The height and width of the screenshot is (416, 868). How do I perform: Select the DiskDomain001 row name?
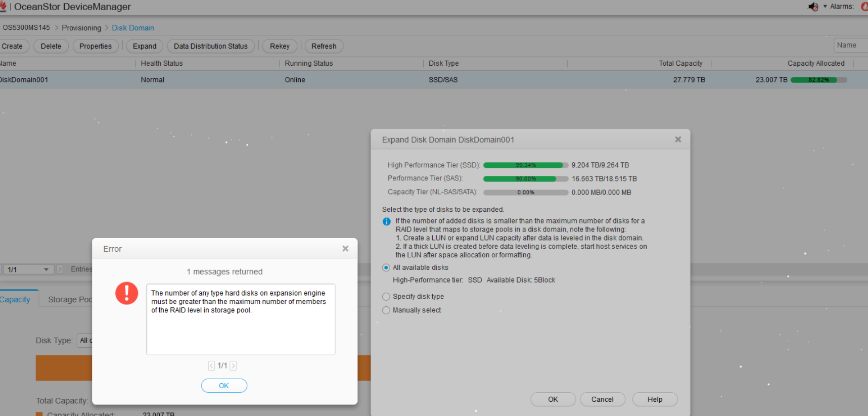point(24,80)
